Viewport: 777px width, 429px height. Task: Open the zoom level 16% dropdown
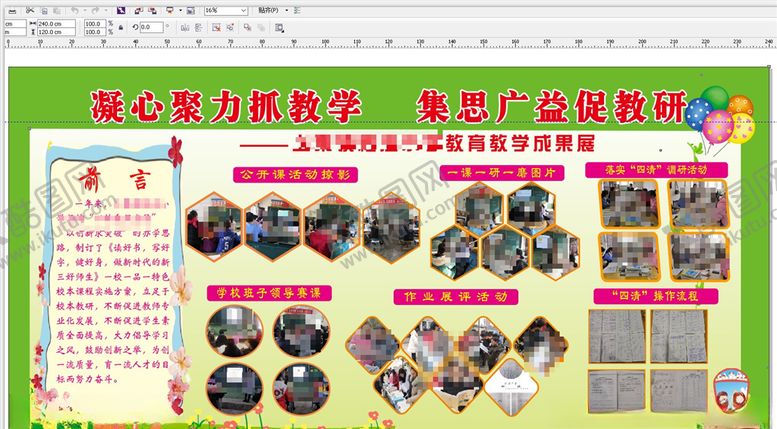coord(243,10)
